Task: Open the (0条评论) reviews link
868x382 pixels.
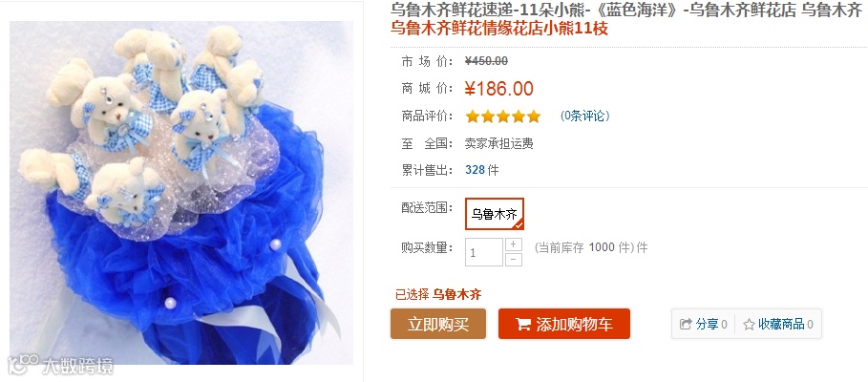Action: point(585,117)
